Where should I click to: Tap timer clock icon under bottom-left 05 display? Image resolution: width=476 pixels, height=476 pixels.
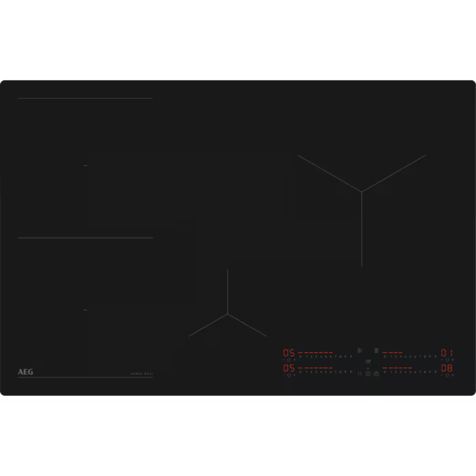(x=289, y=375)
